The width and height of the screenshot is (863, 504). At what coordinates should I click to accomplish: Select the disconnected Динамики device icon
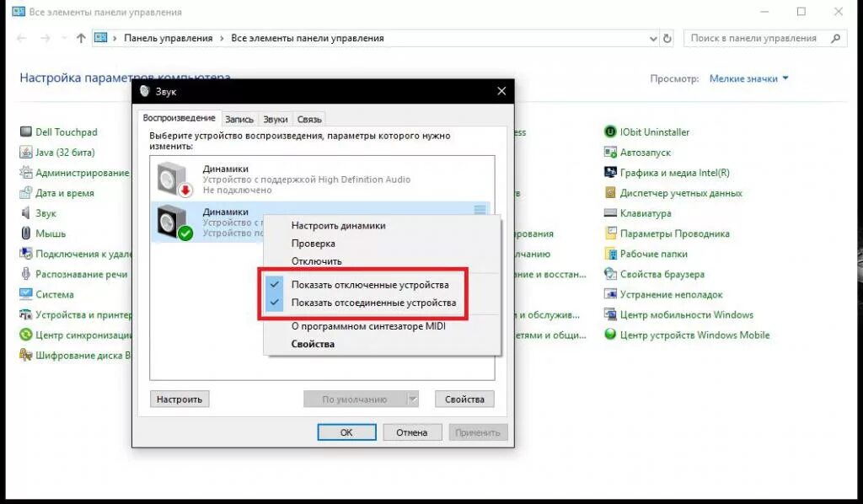tap(175, 180)
